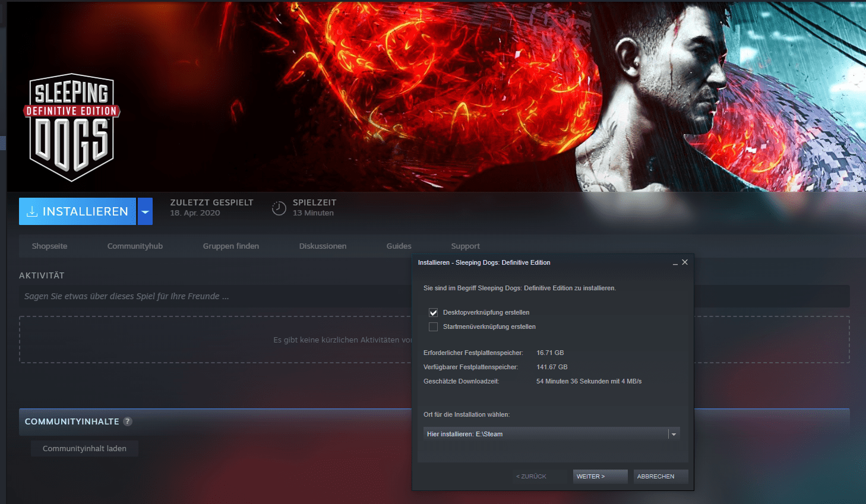The width and height of the screenshot is (866, 504).
Task: Click the Weiter button in installer
Action: point(600,476)
